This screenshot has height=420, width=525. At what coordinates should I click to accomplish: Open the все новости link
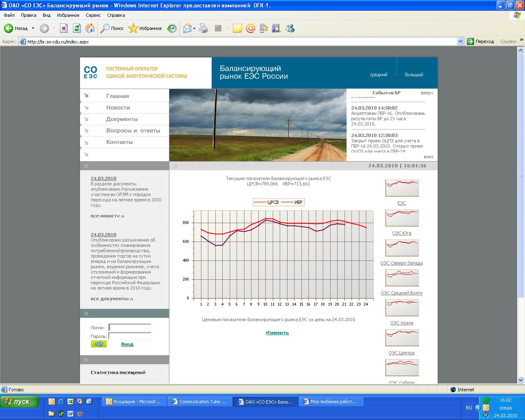point(107,216)
